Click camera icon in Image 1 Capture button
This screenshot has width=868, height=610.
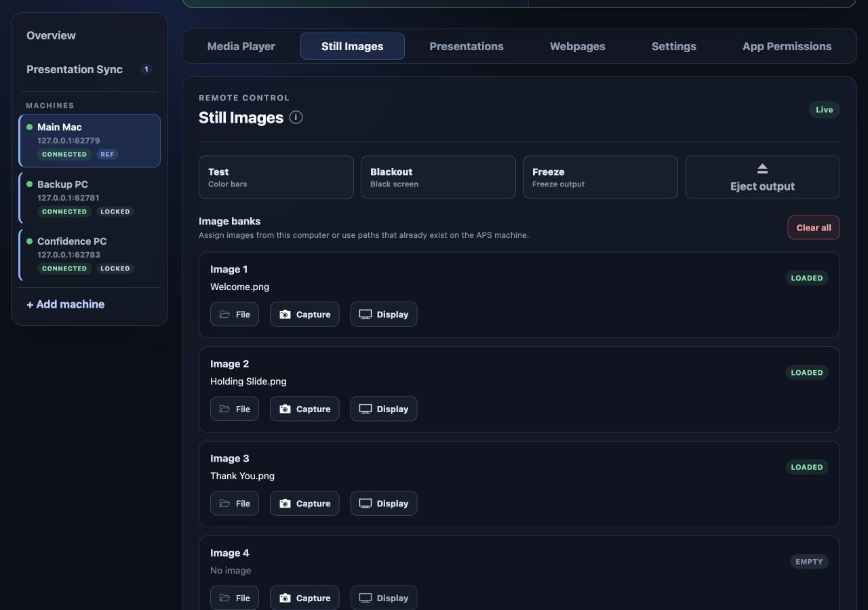click(285, 314)
